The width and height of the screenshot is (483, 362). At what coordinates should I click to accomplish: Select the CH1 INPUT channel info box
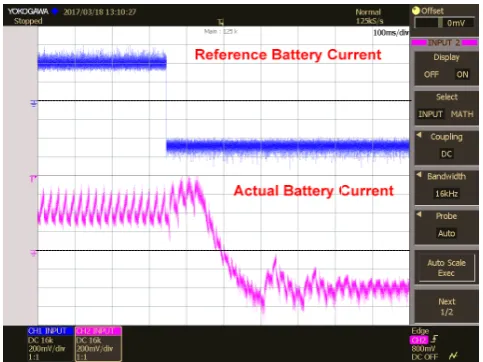coord(49,344)
